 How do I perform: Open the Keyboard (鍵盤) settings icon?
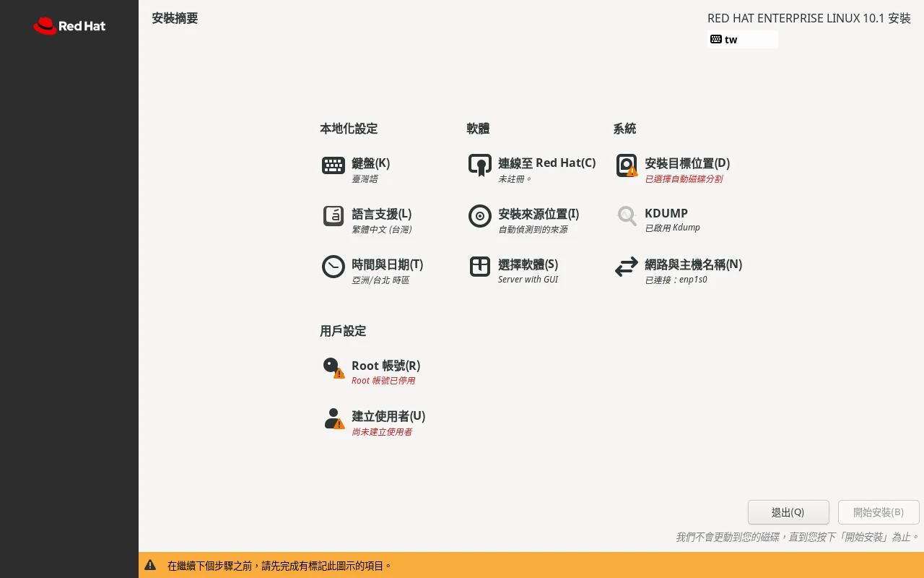point(333,165)
